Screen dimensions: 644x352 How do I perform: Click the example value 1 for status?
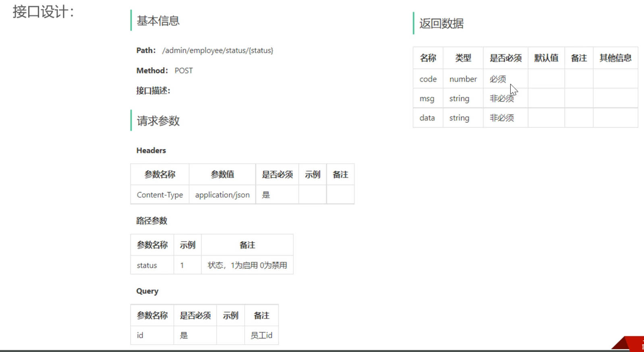pyautogui.click(x=188, y=265)
